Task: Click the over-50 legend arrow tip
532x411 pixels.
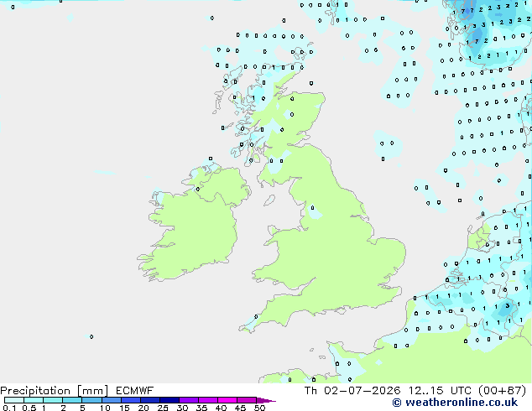Action: [266, 400]
